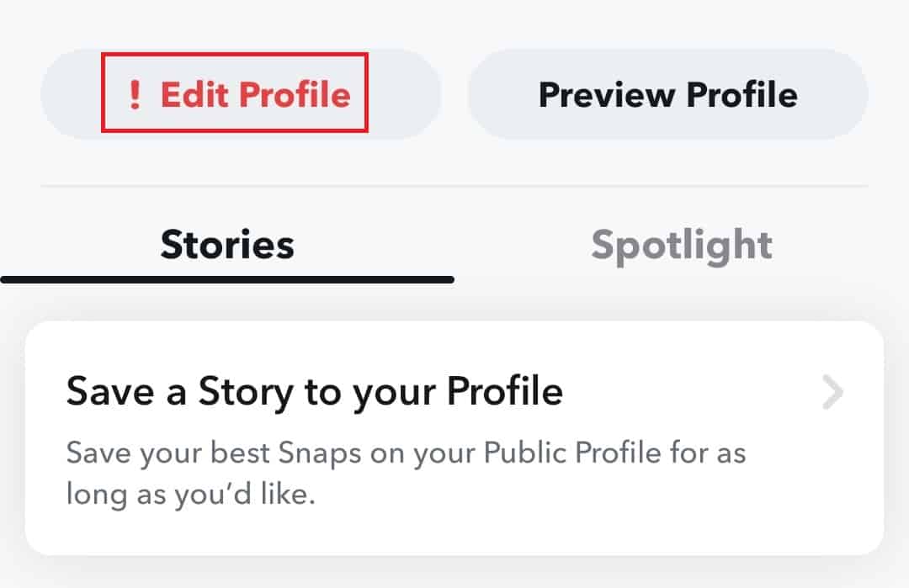Tap the warning mark before Edit Profile
Screen dimensions: 909x588
click(135, 94)
